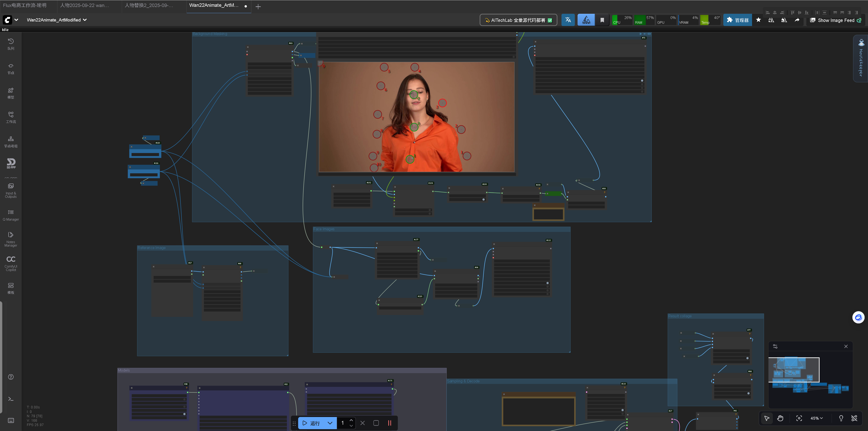Image resolution: width=868 pixels, height=431 pixels.
Task: Switch to the Flux电商工作流 tab
Action: pos(25,5)
